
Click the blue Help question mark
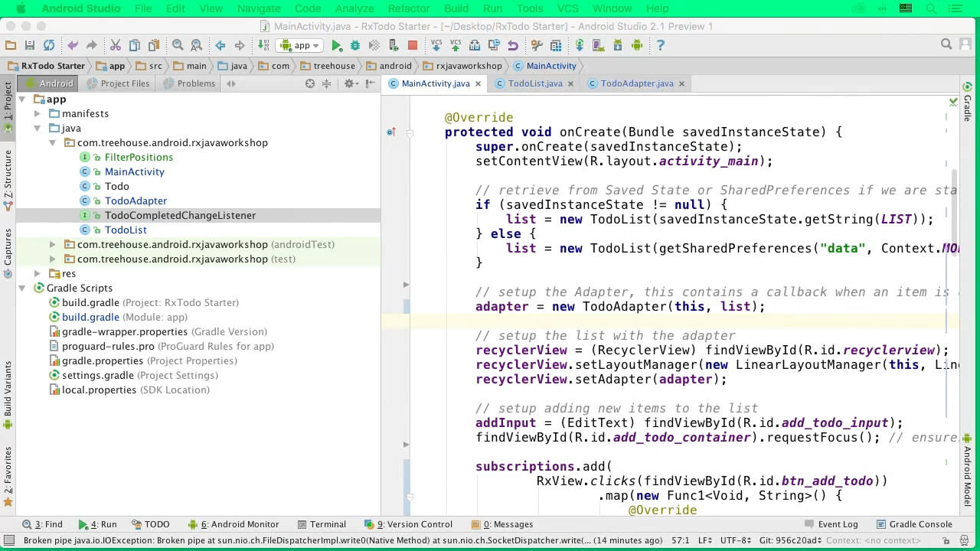point(661,45)
